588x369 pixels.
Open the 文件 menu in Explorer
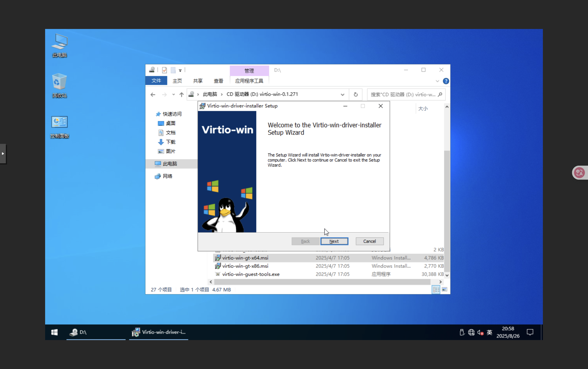click(156, 80)
